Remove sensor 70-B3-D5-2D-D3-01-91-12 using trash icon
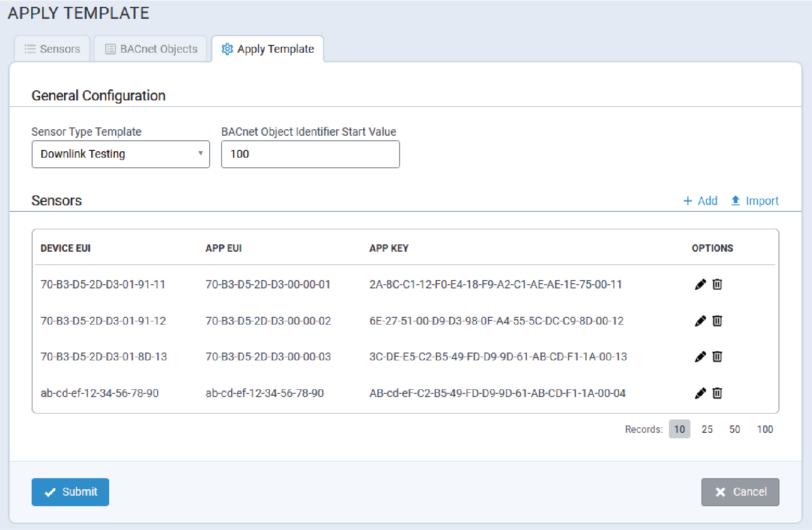The height and width of the screenshot is (530, 812). pyautogui.click(x=717, y=321)
